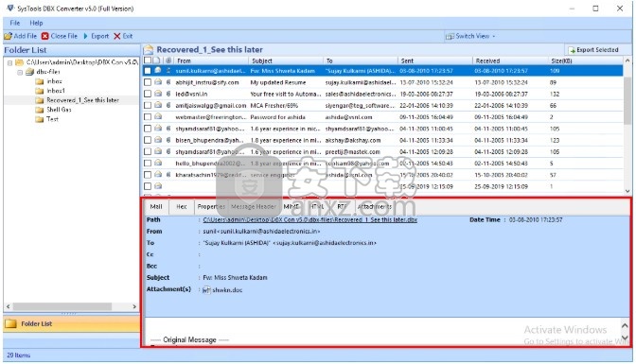Screen dimensions: 636x364
Task: Select the inbox1 folder
Action: coord(56,91)
